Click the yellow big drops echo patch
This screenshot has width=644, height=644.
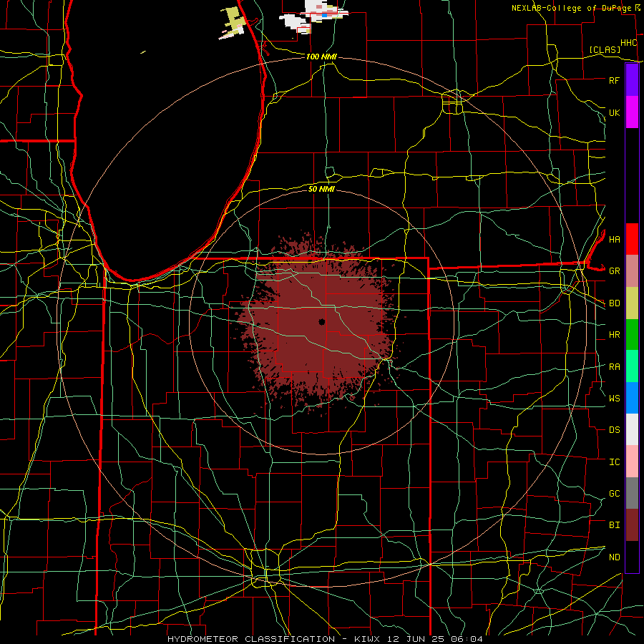click(x=234, y=20)
